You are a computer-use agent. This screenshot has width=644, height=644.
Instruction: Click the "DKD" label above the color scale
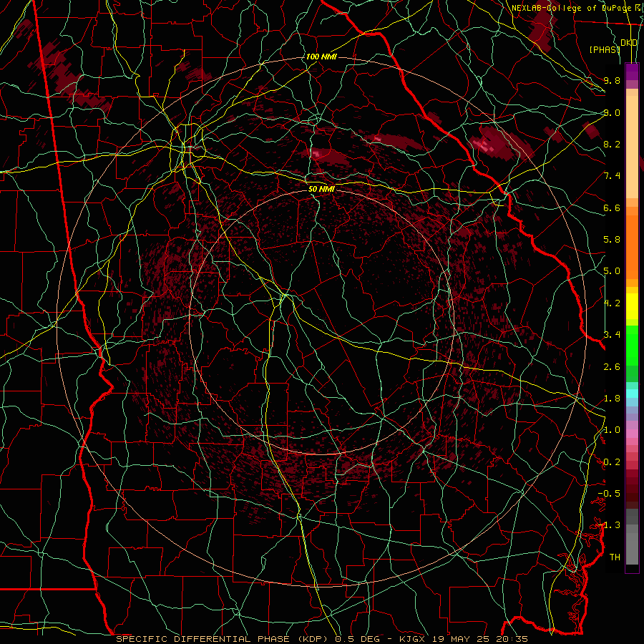[629, 43]
